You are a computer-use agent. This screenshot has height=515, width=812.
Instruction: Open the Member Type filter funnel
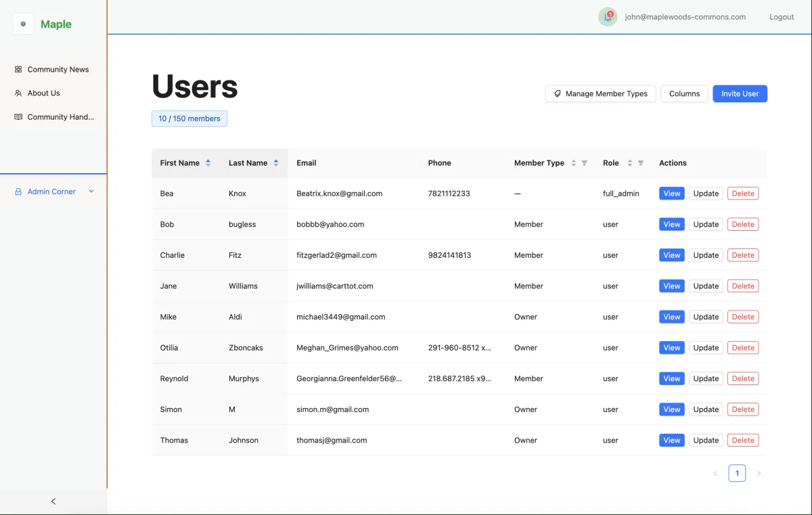(584, 162)
